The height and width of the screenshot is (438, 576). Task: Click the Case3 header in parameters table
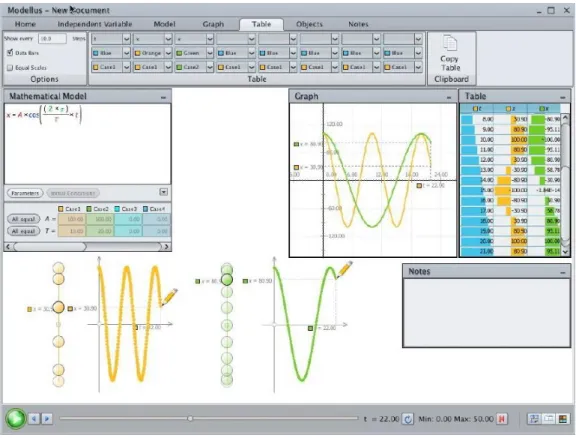(126, 209)
